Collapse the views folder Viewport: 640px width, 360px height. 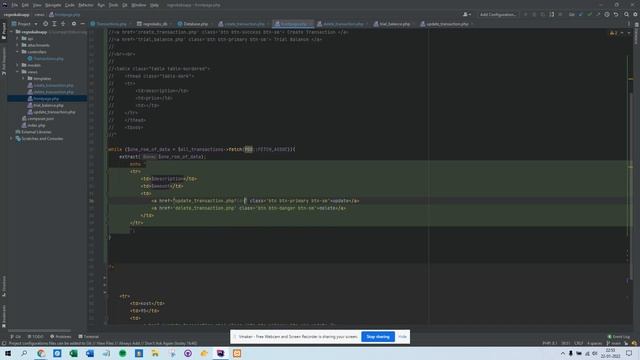[18, 72]
